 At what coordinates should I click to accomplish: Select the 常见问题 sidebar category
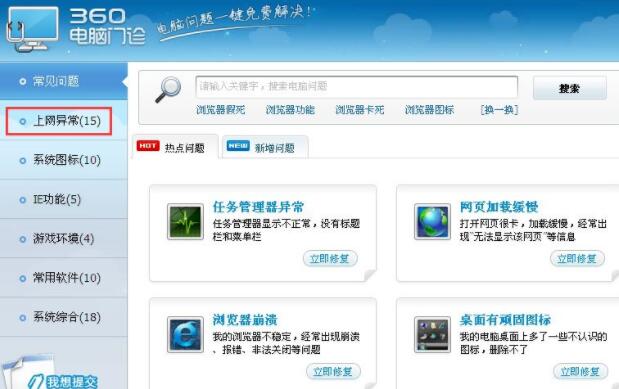[x=64, y=81]
